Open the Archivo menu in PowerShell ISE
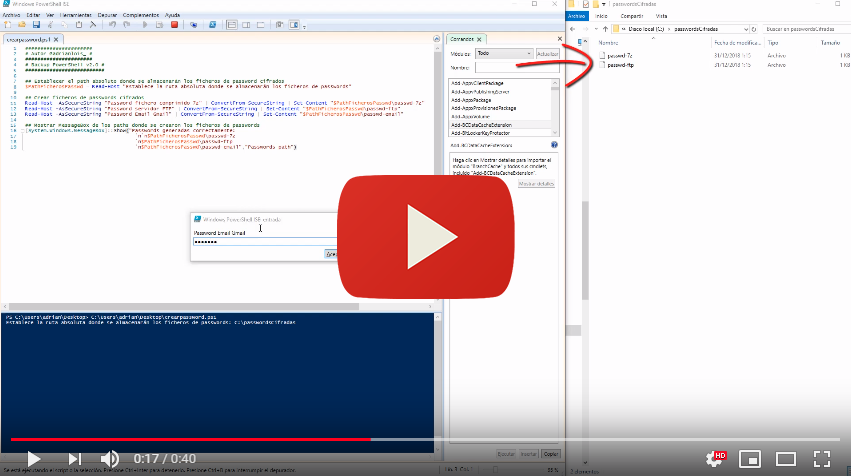The image size is (851, 476). pos(11,15)
